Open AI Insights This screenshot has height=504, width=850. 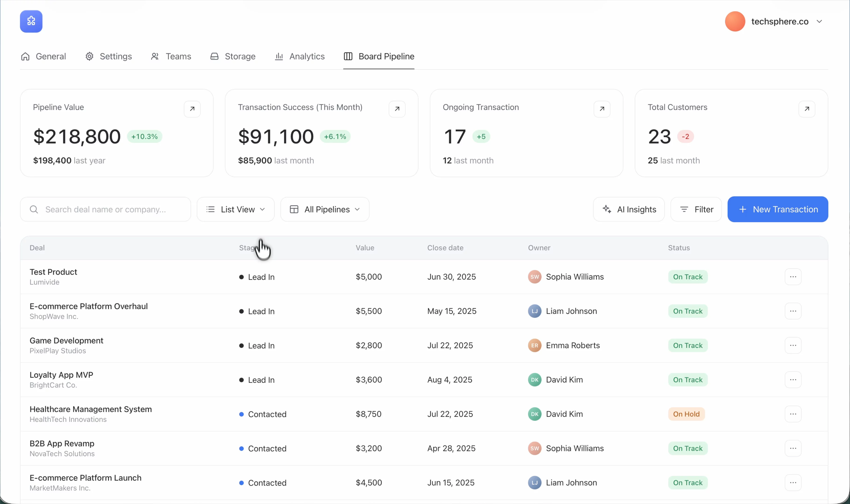629,209
